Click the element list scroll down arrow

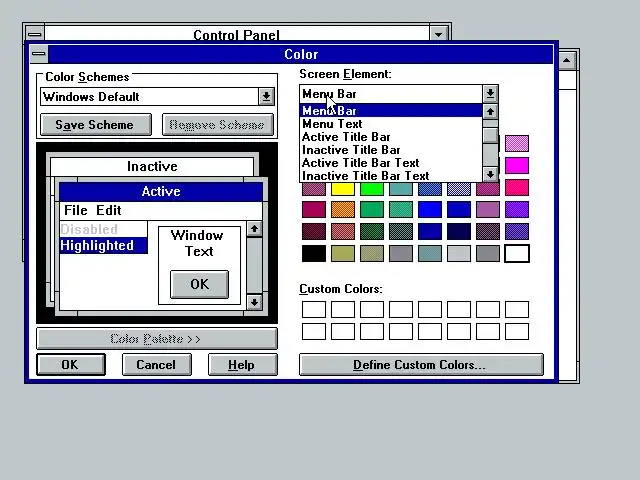click(x=490, y=174)
